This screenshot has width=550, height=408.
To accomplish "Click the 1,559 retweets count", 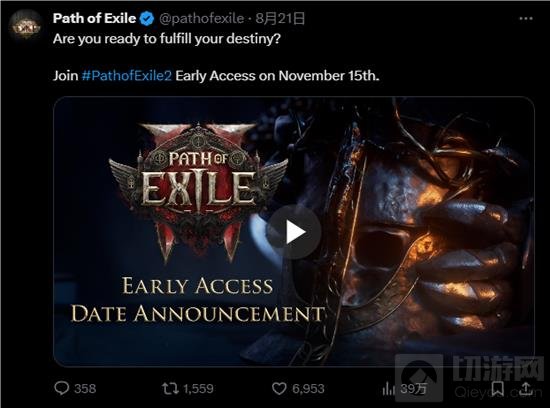I will click(x=198, y=388).
